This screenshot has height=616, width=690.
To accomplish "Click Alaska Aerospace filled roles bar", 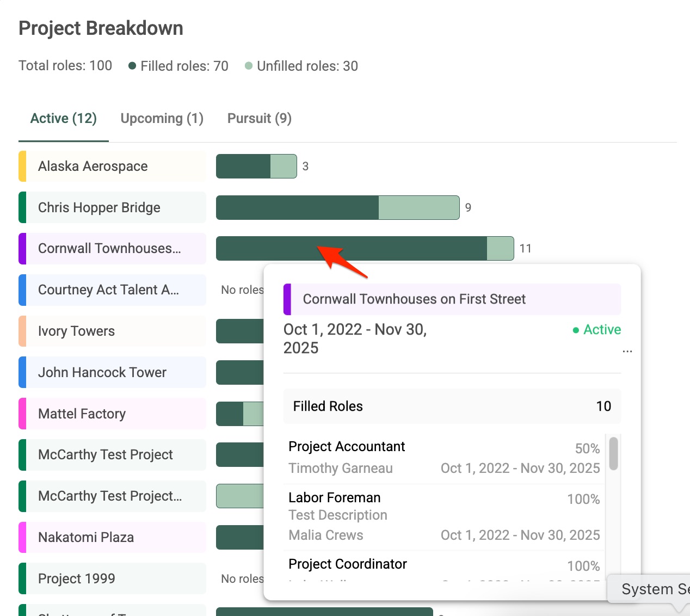I will point(243,167).
